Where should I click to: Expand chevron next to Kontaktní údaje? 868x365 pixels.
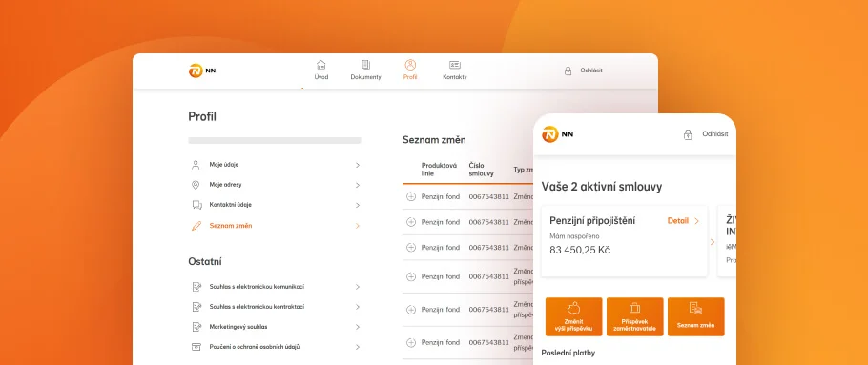(358, 205)
